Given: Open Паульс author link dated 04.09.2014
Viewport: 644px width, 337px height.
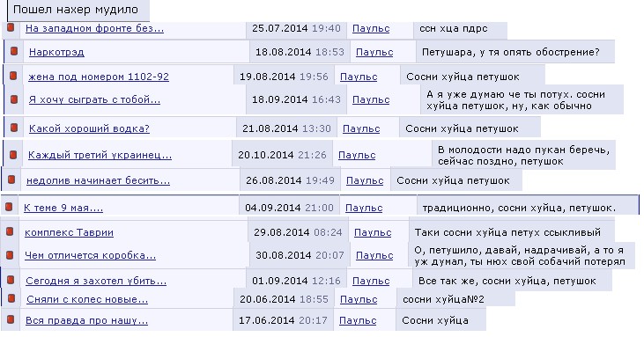Looking at the screenshot, I should [364, 208].
